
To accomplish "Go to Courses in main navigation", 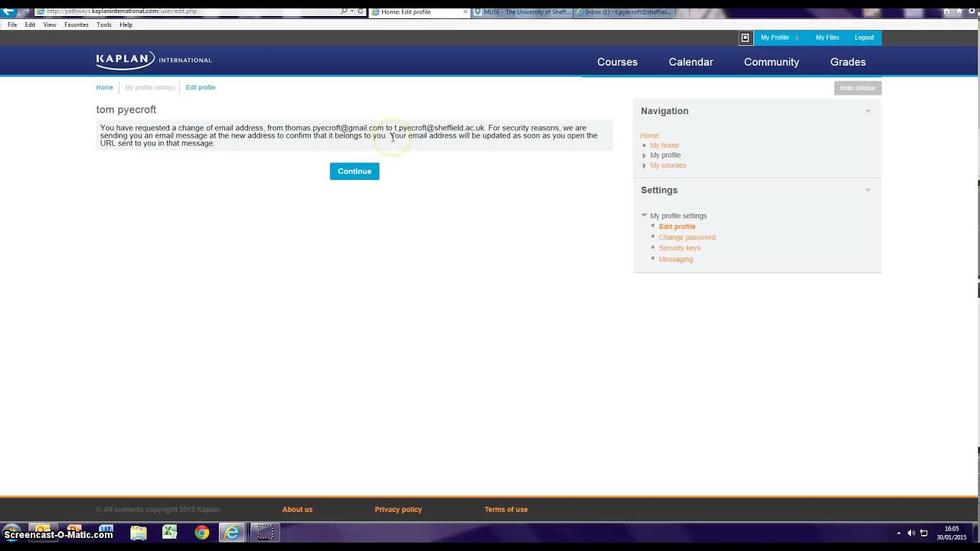I will point(617,62).
